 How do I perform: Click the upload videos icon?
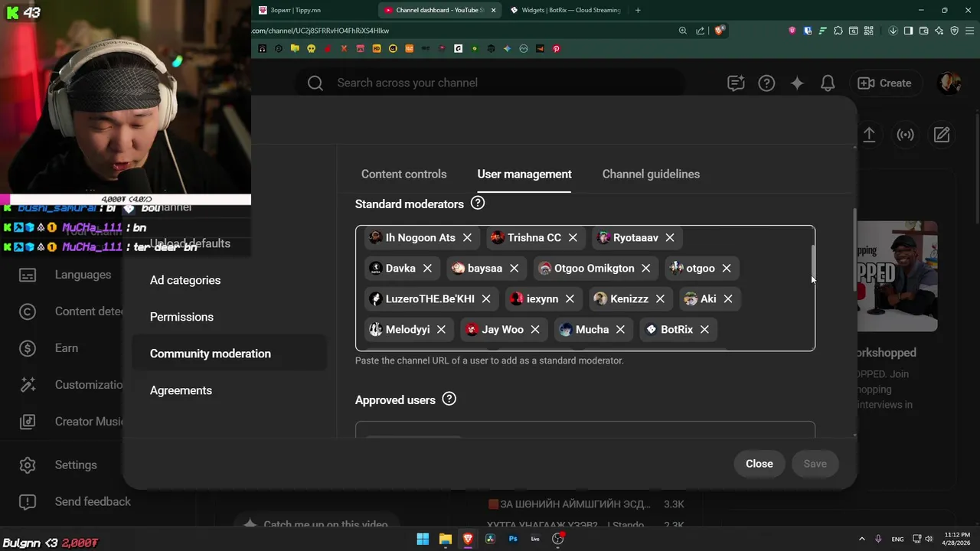(869, 135)
